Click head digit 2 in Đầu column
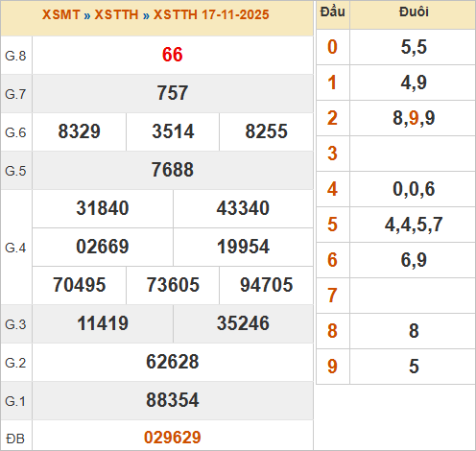 [332, 118]
